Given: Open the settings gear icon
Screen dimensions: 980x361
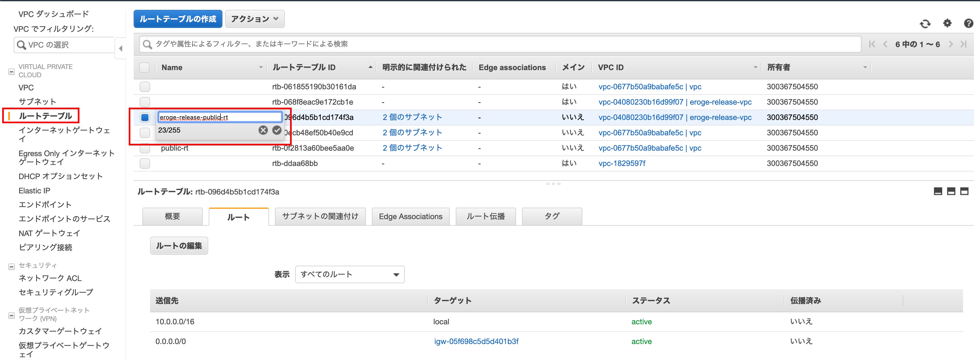Looking at the screenshot, I should pos(947,23).
